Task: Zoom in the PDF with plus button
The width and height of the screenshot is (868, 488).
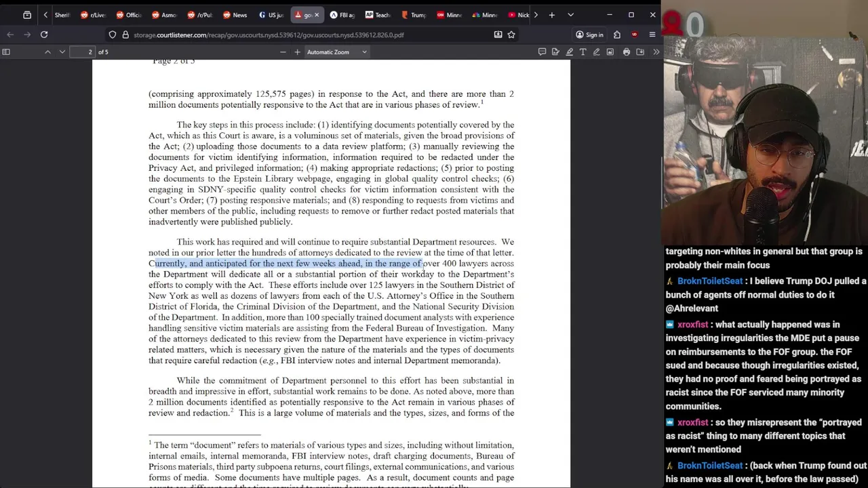Action: (297, 52)
